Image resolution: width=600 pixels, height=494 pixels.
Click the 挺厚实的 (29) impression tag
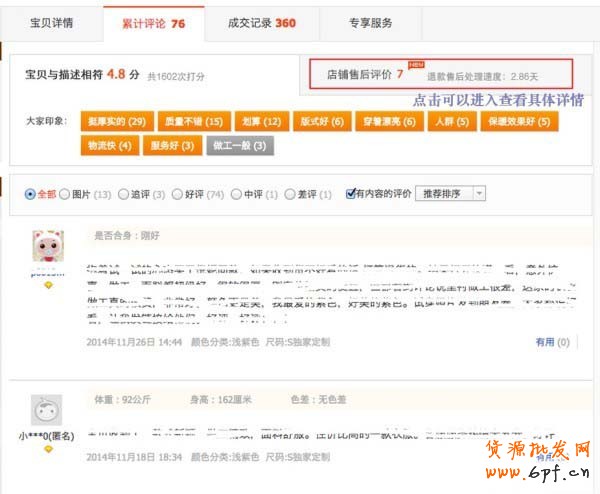[116, 121]
